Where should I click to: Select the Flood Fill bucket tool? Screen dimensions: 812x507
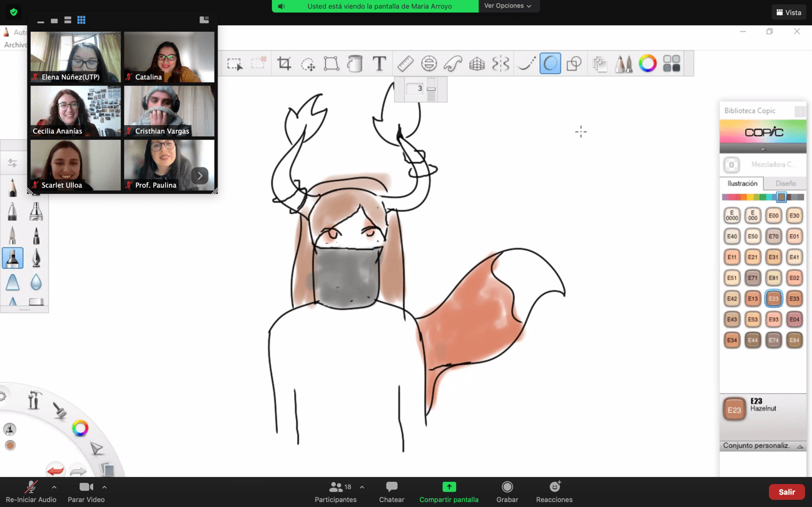point(355,64)
